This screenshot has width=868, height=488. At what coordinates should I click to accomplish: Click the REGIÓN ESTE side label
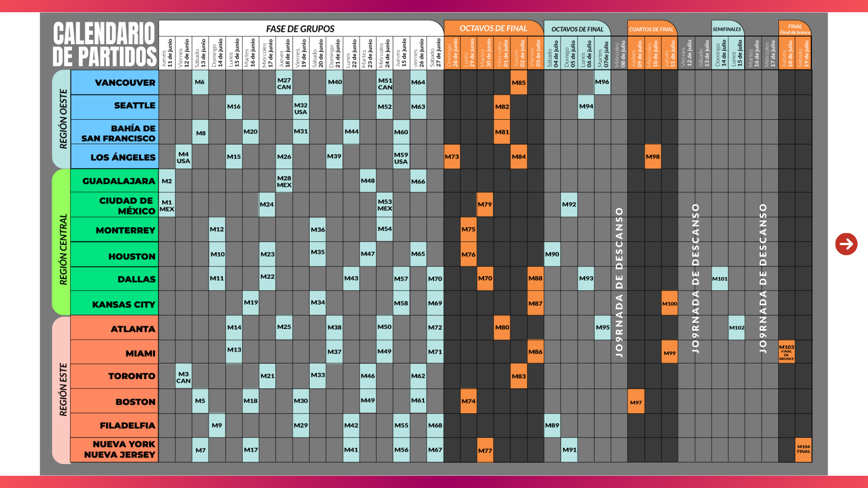(x=63, y=389)
